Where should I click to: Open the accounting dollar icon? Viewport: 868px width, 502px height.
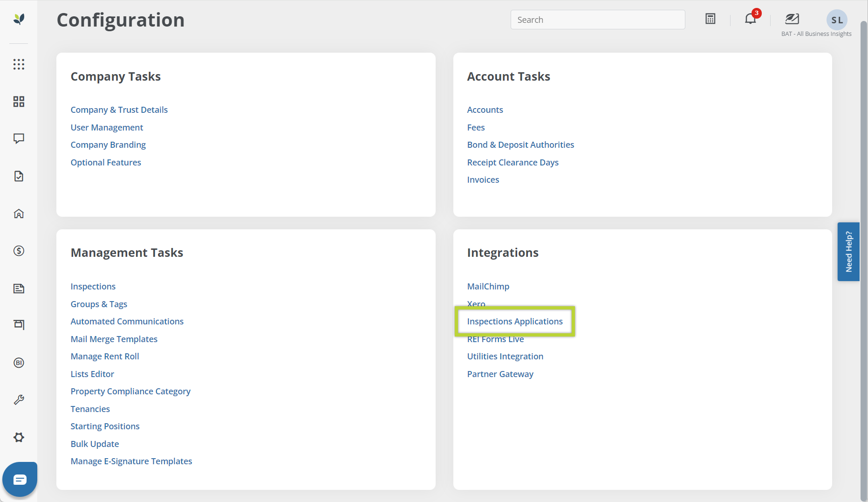click(x=19, y=251)
